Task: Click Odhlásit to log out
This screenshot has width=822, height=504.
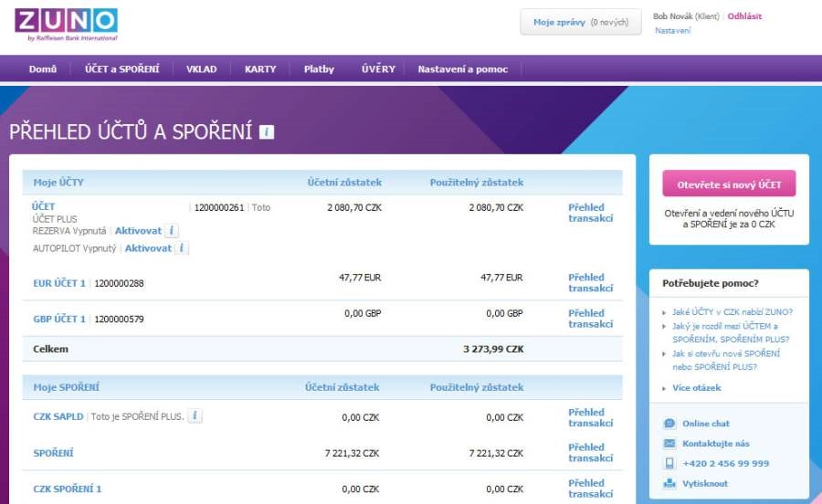Action: click(744, 16)
